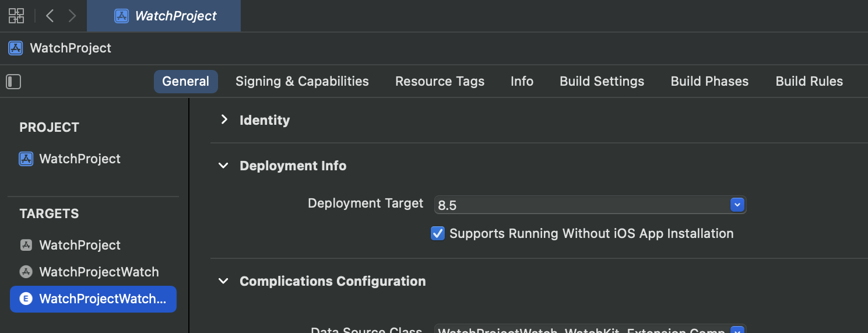This screenshot has width=868, height=333.
Task: Switch to Signing & Capabilities tab
Action: [x=302, y=82]
